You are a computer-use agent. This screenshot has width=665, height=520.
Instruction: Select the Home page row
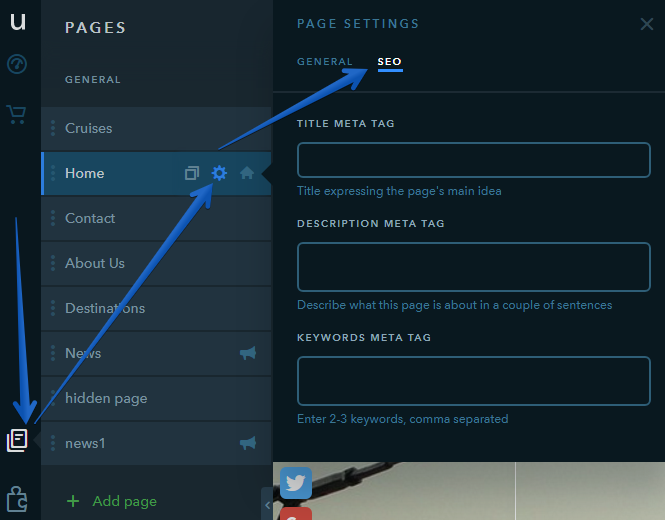click(x=156, y=173)
